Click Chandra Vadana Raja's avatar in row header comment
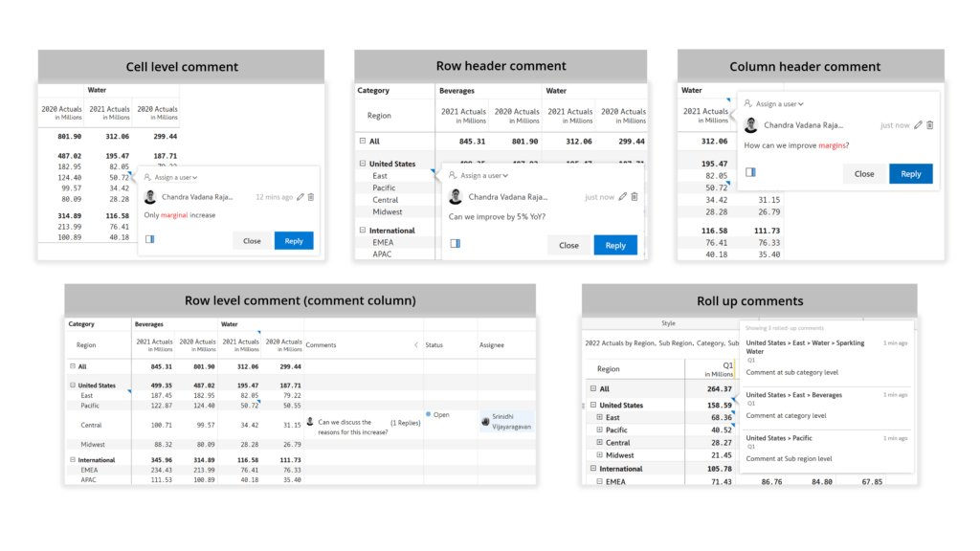The image size is (980, 551). click(x=456, y=197)
